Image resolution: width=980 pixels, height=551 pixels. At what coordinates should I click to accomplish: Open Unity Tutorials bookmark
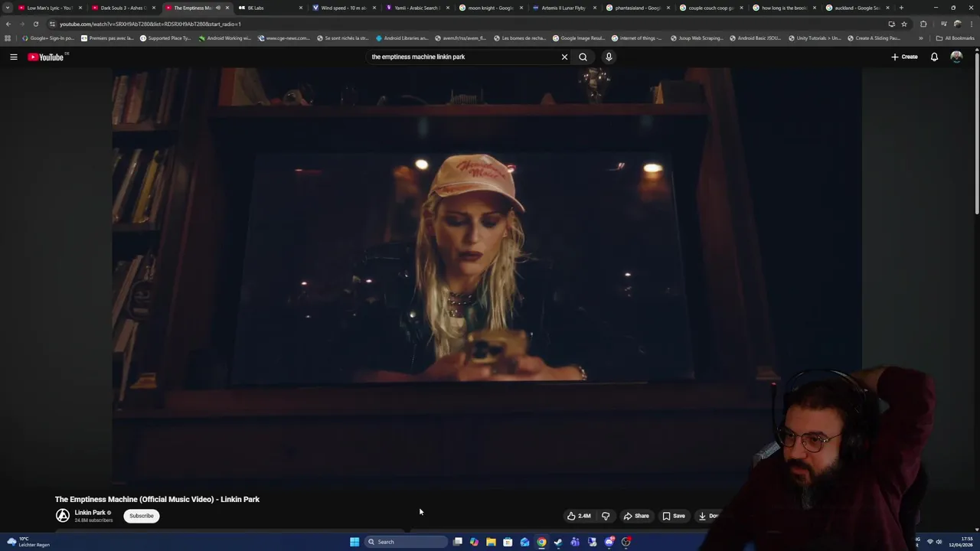(x=815, y=37)
